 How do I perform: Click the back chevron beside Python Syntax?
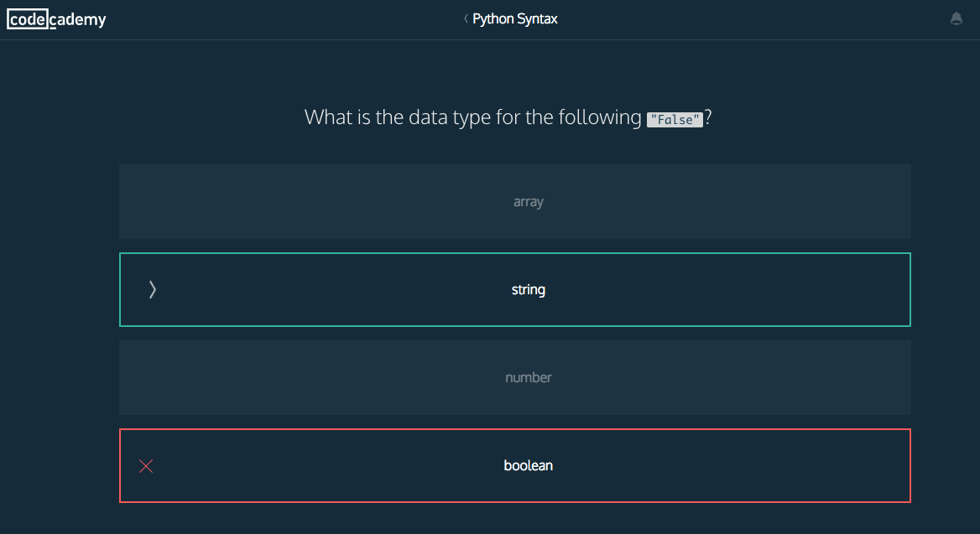466,18
